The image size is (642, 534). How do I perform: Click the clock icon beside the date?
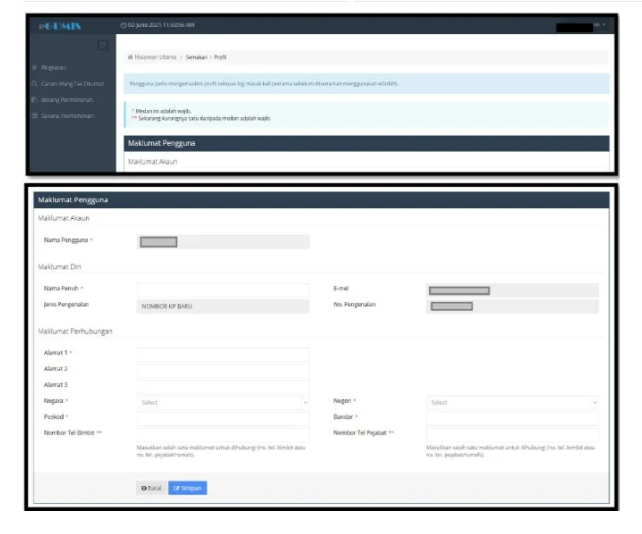(123, 25)
